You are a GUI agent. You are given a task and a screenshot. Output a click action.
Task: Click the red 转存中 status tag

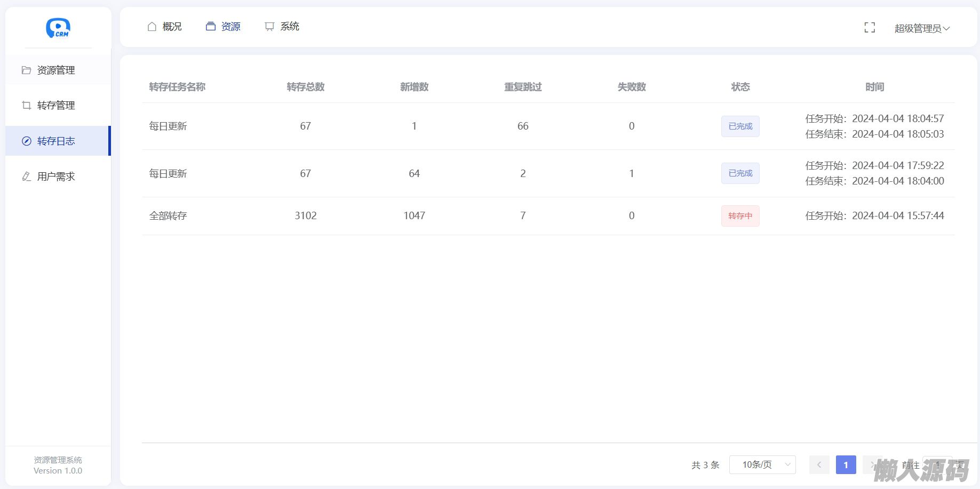pyautogui.click(x=740, y=216)
